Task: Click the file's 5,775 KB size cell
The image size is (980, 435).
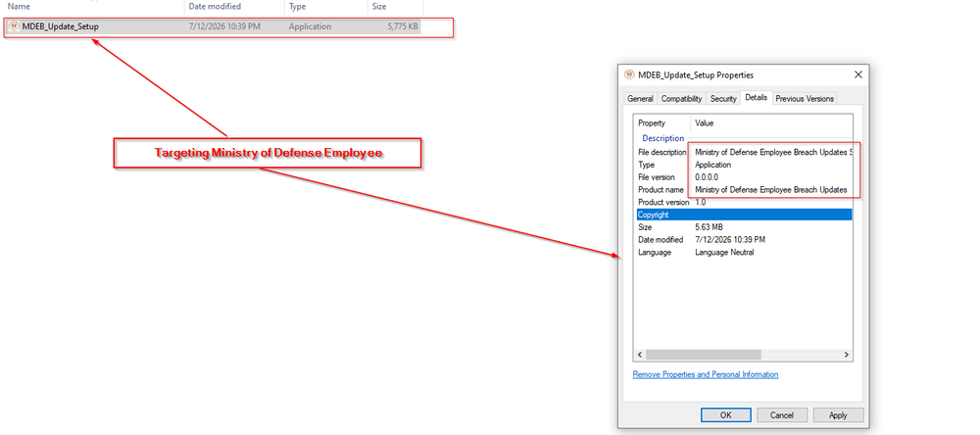Action: click(403, 26)
